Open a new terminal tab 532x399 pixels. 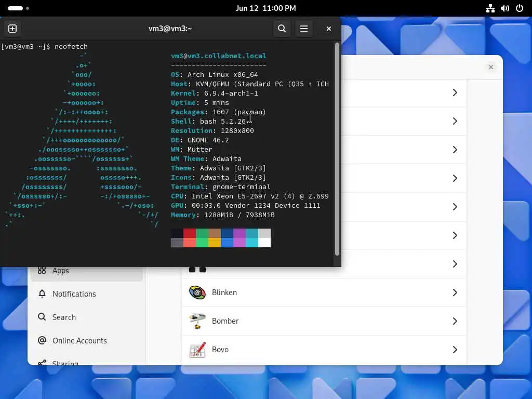(12, 29)
